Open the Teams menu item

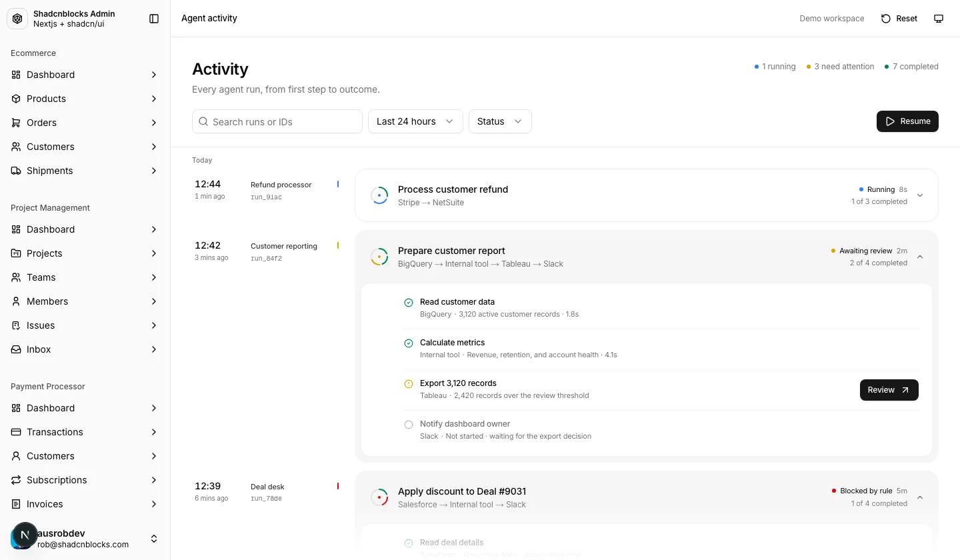coord(85,277)
